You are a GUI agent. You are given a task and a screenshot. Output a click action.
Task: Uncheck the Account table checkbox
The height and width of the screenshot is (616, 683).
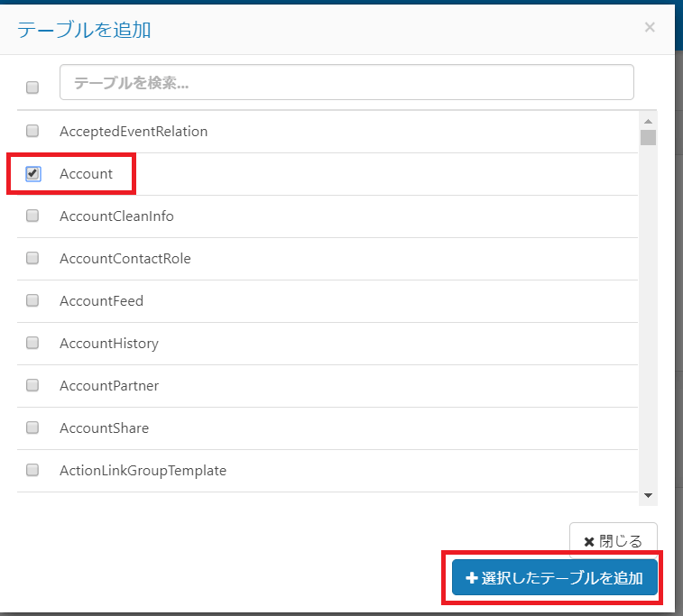[x=33, y=174]
